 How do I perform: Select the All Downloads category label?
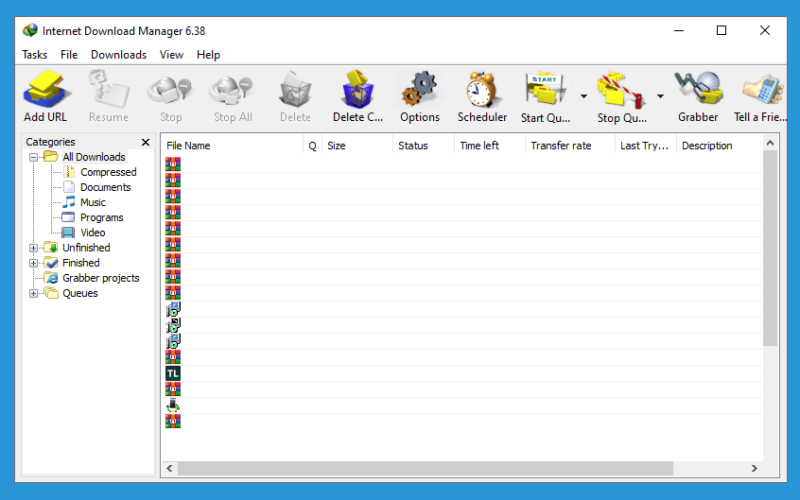(x=94, y=157)
